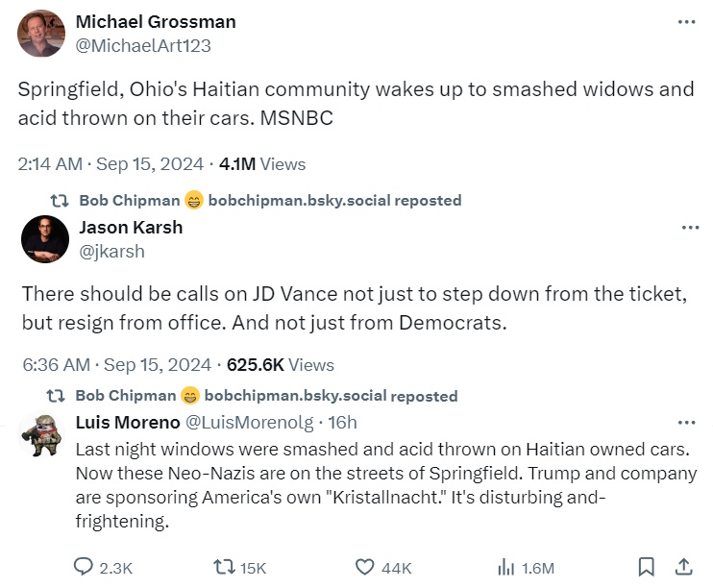
Task: Open view analytics bar chart icon
Action: 506,567
